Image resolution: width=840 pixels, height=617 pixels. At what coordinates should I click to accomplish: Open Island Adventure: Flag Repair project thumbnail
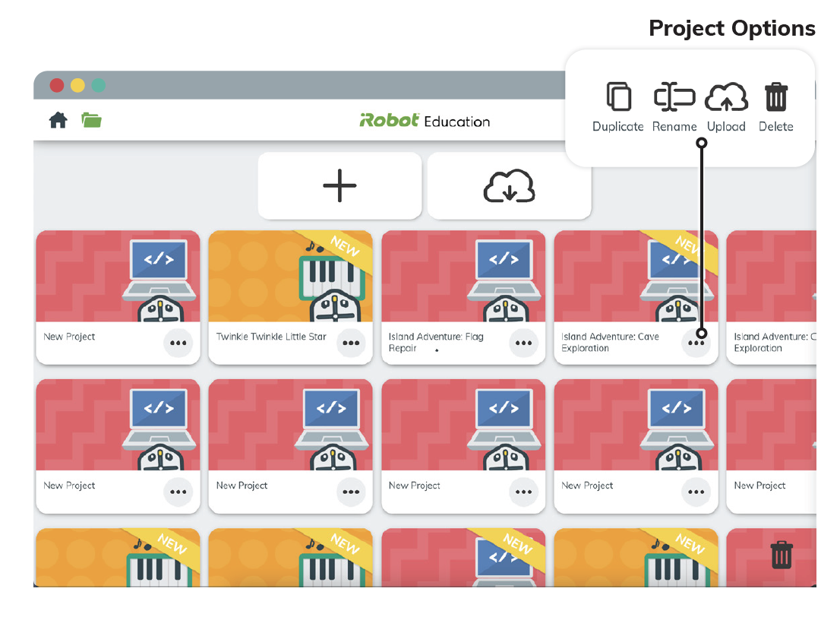pos(463,277)
